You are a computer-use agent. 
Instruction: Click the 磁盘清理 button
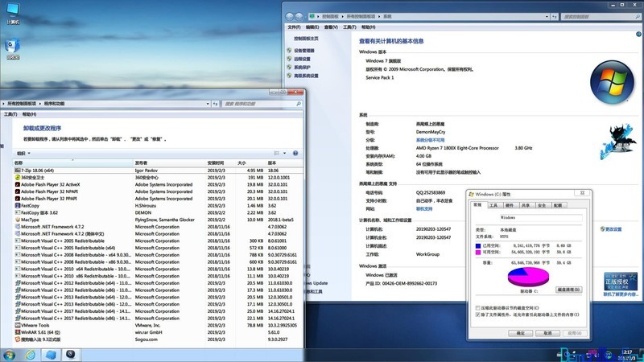(x=568, y=290)
